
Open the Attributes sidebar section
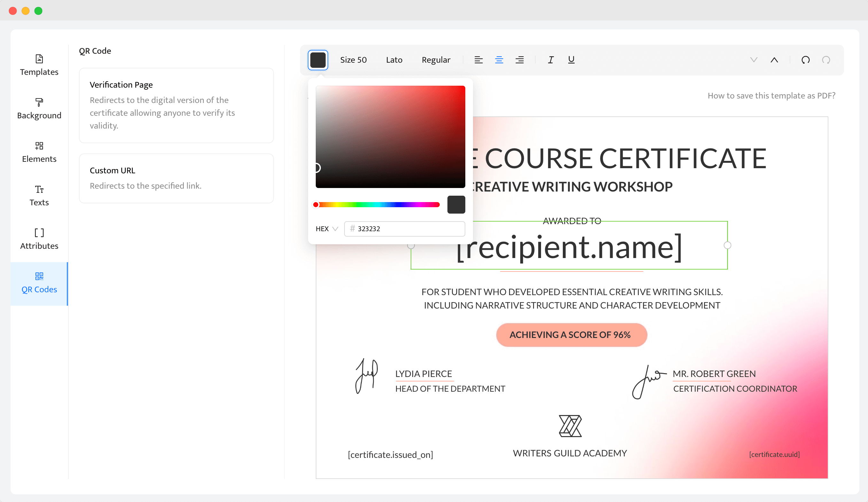[x=39, y=239]
